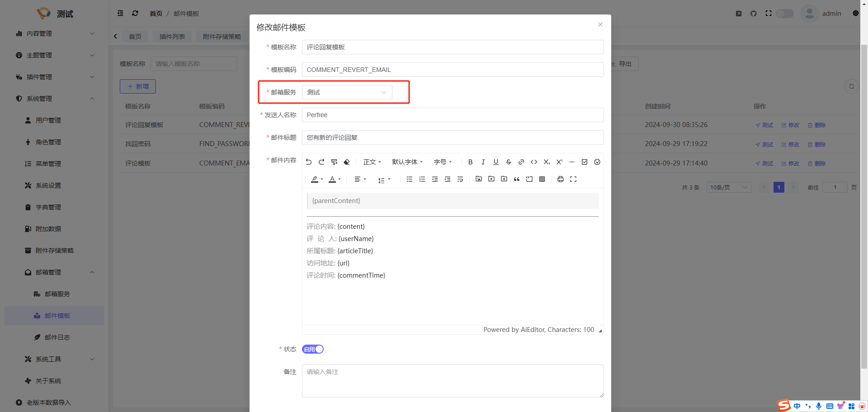Toggle the 状态 enabled switch

pyautogui.click(x=313, y=349)
